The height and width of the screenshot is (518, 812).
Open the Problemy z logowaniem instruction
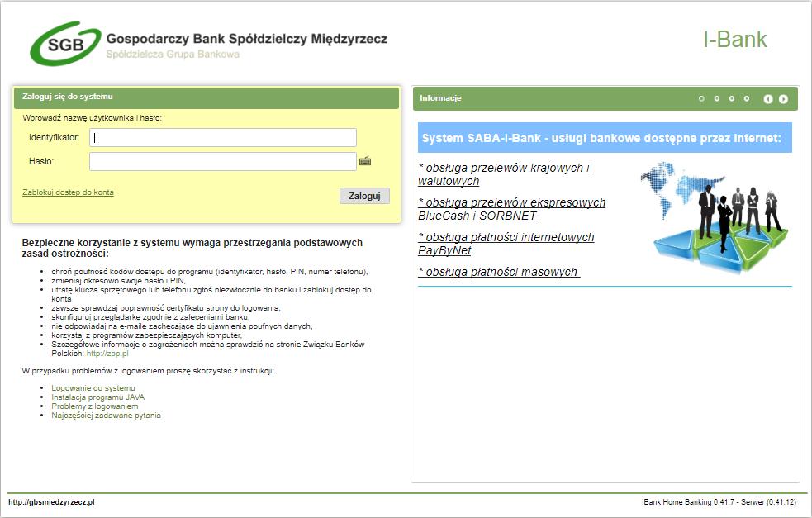95,406
